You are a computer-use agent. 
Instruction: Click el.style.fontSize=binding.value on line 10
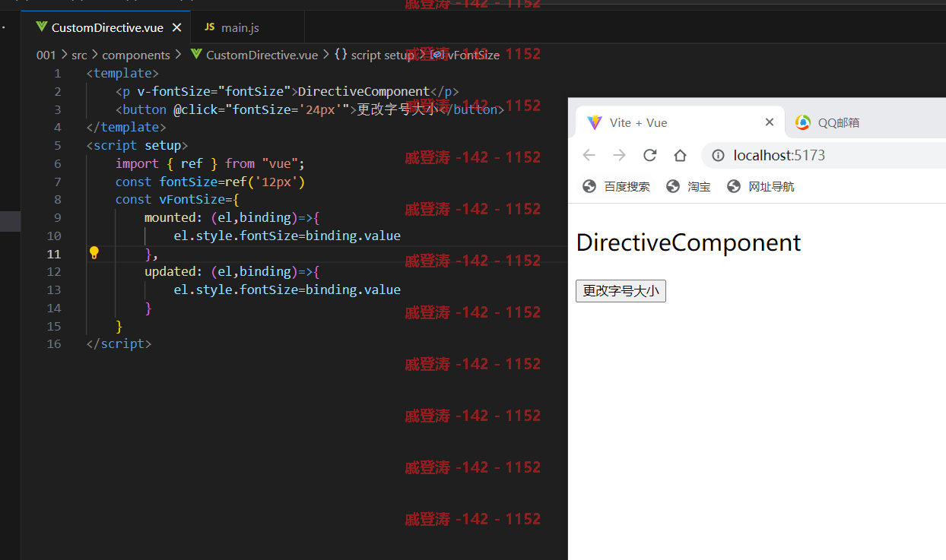pos(287,236)
